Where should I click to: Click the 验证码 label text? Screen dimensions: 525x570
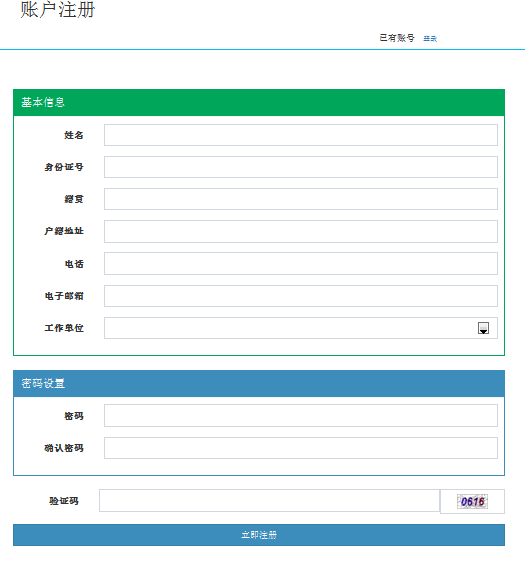click(64, 501)
